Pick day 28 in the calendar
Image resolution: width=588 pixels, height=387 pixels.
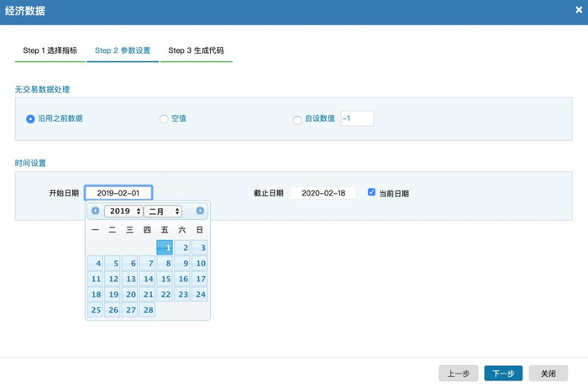[x=147, y=310]
